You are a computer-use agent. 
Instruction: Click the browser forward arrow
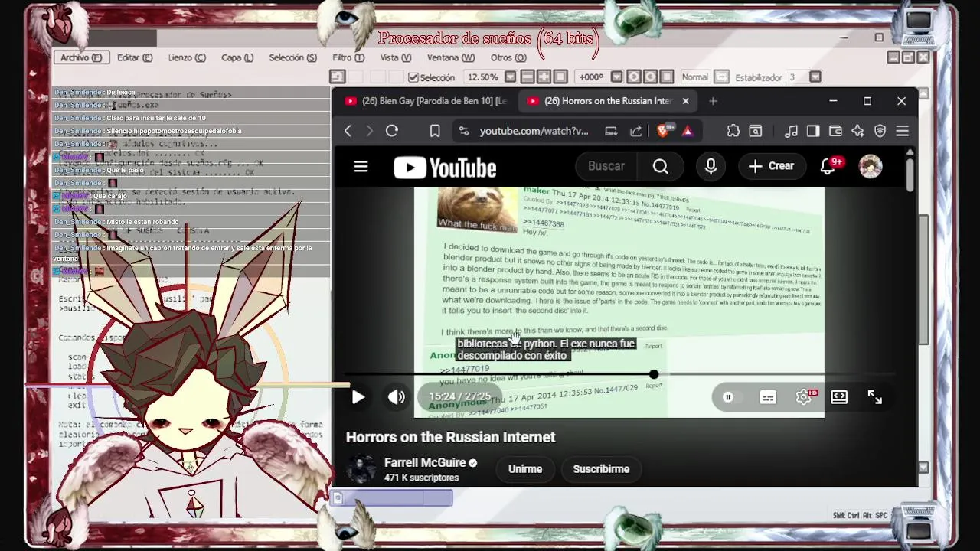[369, 131]
